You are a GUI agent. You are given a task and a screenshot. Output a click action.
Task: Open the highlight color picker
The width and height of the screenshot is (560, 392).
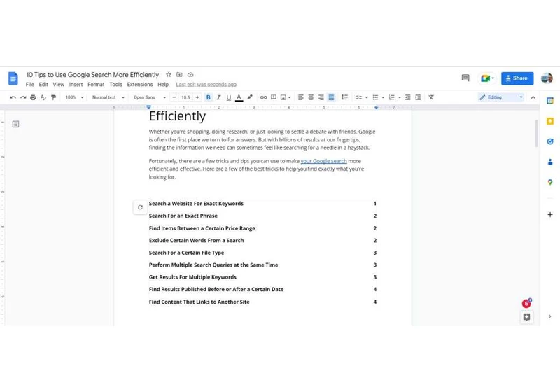pos(250,97)
